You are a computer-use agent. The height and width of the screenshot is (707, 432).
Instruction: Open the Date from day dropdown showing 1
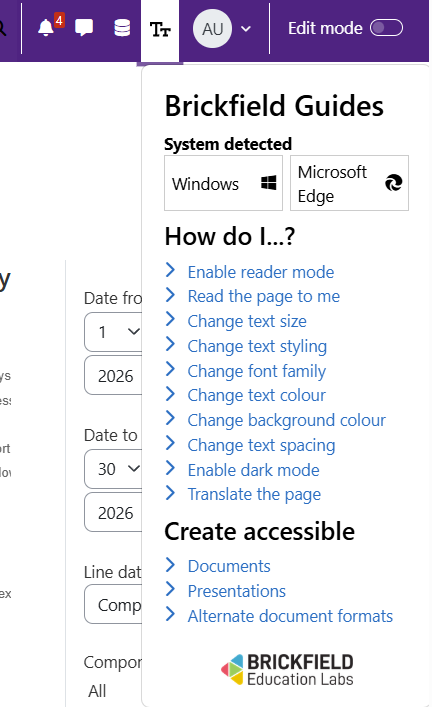click(x=113, y=332)
